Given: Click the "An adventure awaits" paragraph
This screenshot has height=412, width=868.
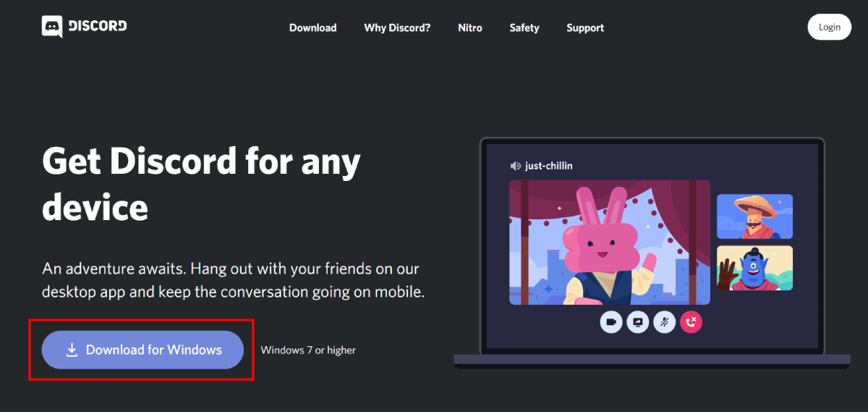Looking at the screenshot, I should click(x=233, y=281).
